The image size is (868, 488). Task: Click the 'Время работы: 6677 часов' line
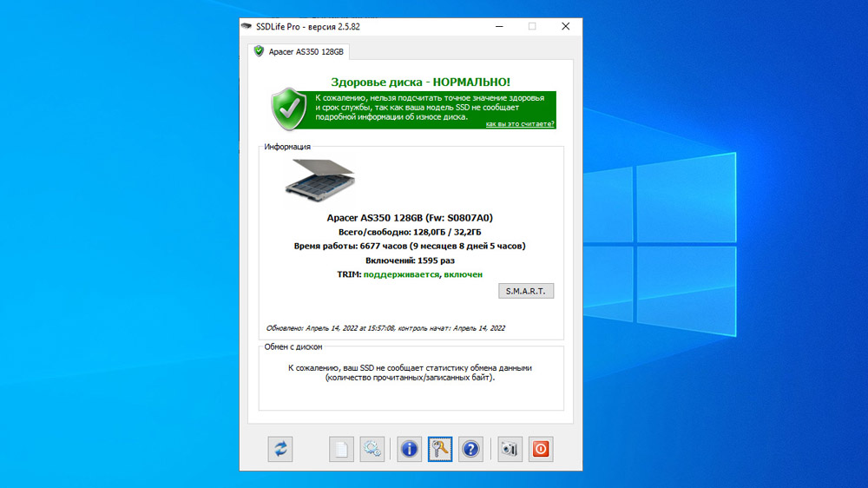coord(410,247)
